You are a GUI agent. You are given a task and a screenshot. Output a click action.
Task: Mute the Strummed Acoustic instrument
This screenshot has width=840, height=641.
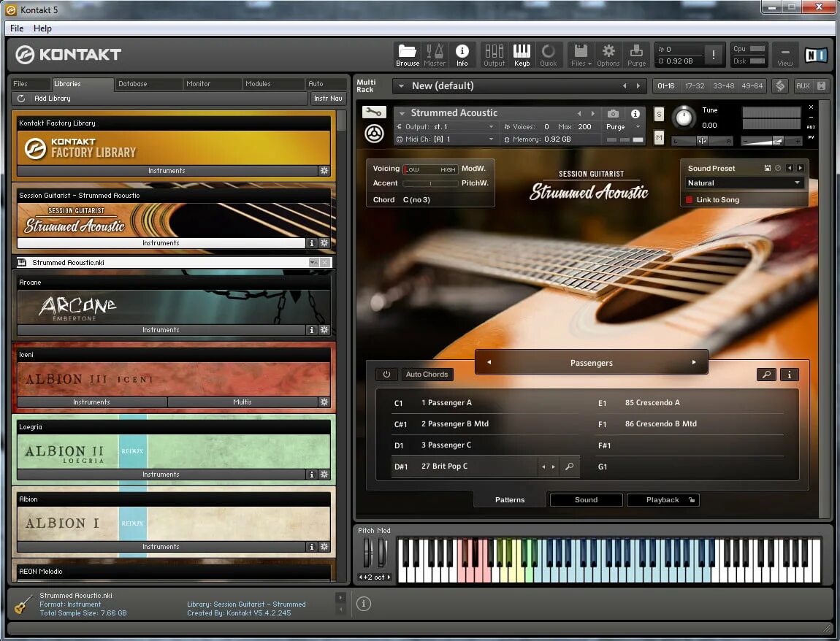point(659,138)
